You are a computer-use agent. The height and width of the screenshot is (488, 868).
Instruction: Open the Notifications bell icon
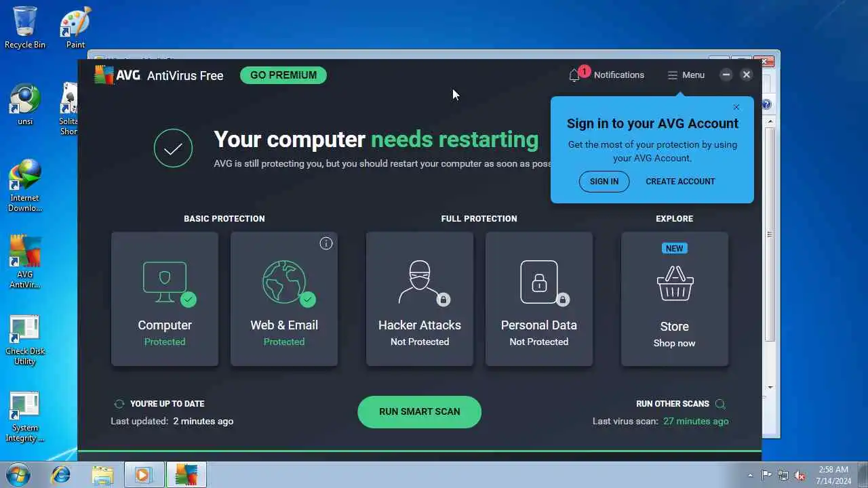574,75
